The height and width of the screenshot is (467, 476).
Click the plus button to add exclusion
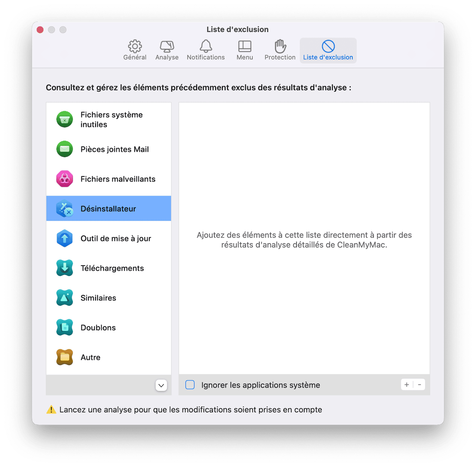click(407, 385)
